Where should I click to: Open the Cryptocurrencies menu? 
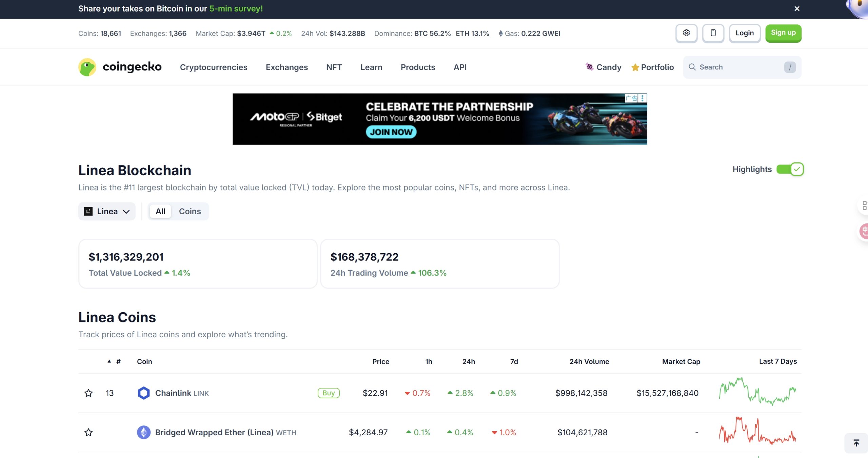click(x=214, y=67)
